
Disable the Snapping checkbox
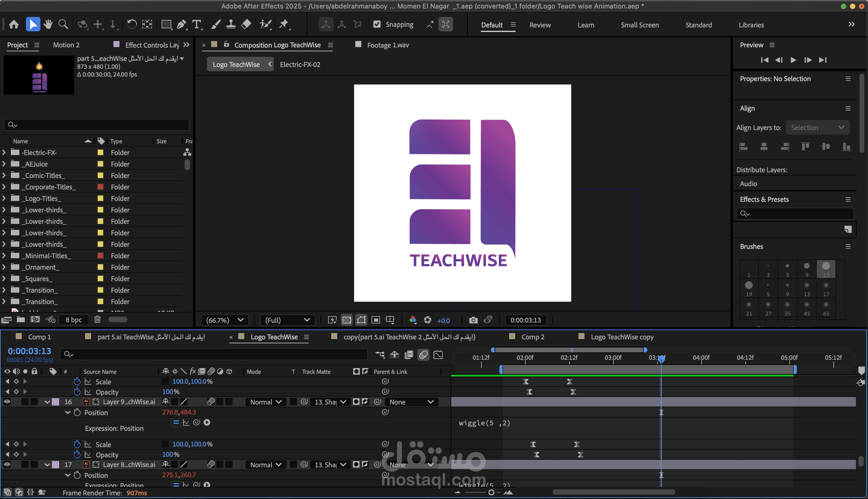[377, 24]
